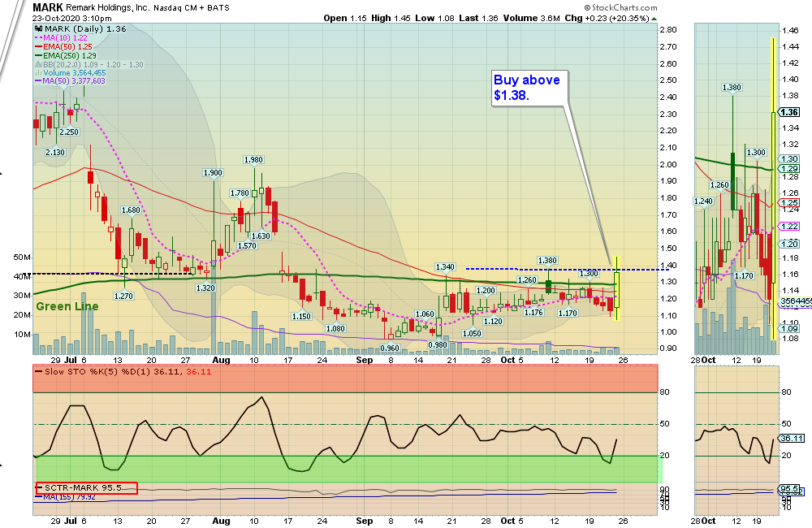Click the boxed SCTR-MARK 95.5 label
Image resolution: width=812 pixels, height=528 pixels.
tap(87, 488)
